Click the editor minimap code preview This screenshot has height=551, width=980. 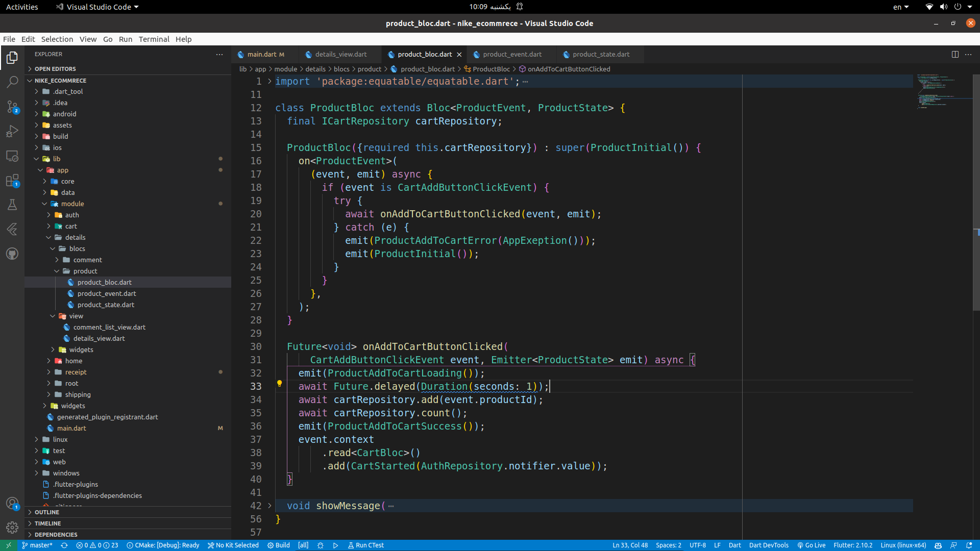tap(942, 92)
